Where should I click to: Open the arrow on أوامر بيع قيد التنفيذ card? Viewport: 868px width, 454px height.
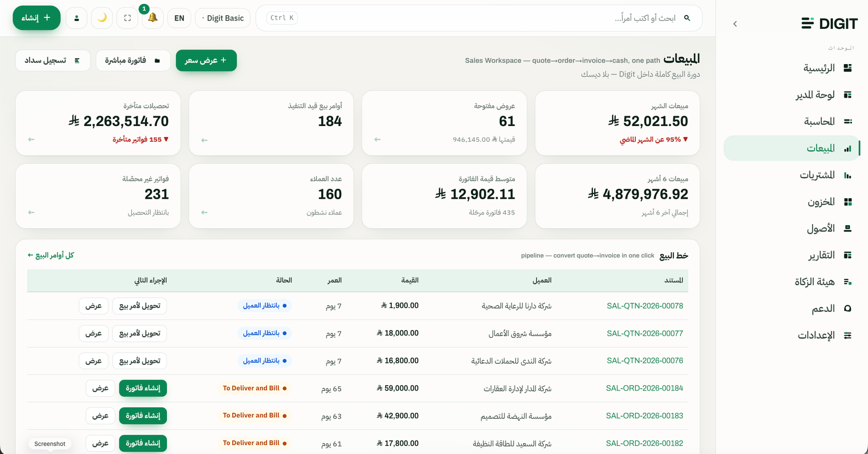pos(205,140)
